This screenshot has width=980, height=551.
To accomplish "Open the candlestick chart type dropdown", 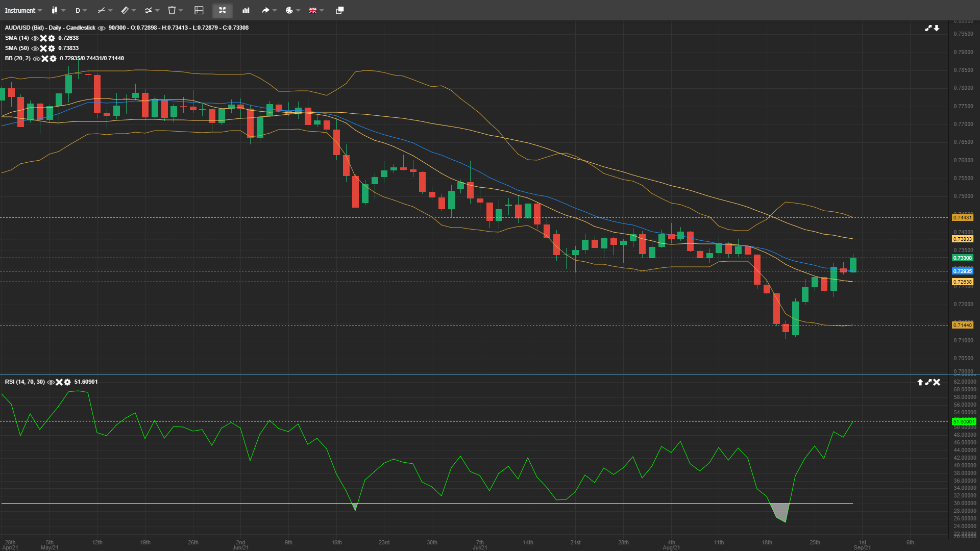I will (63, 10).
